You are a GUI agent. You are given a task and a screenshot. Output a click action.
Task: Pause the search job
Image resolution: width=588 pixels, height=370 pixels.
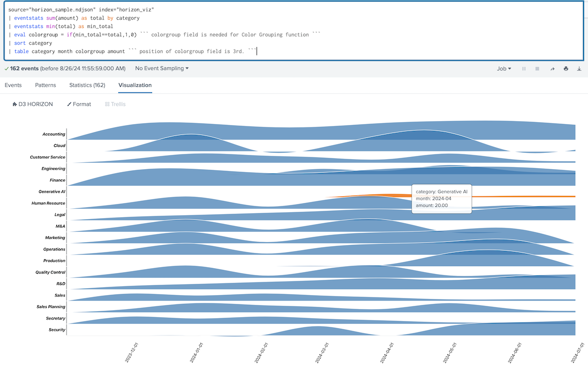(x=524, y=69)
